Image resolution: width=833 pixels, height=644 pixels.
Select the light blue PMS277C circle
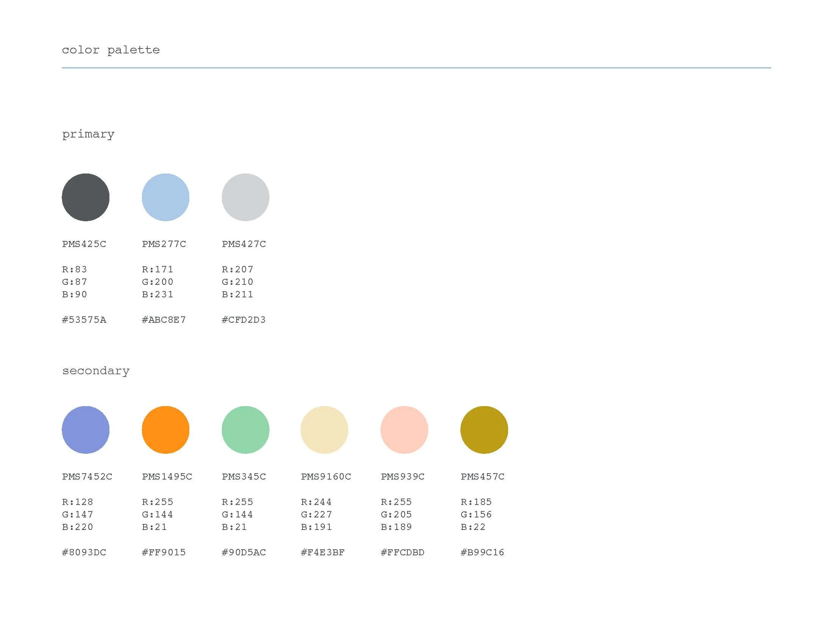[165, 197]
